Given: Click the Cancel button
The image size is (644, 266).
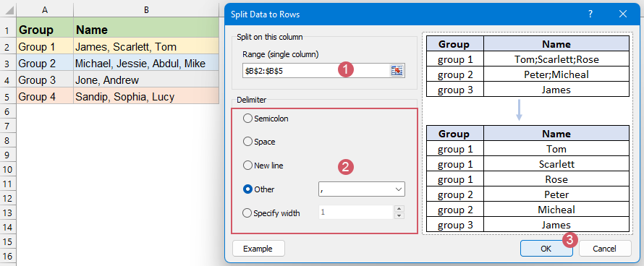Looking at the screenshot, I should (x=605, y=249).
